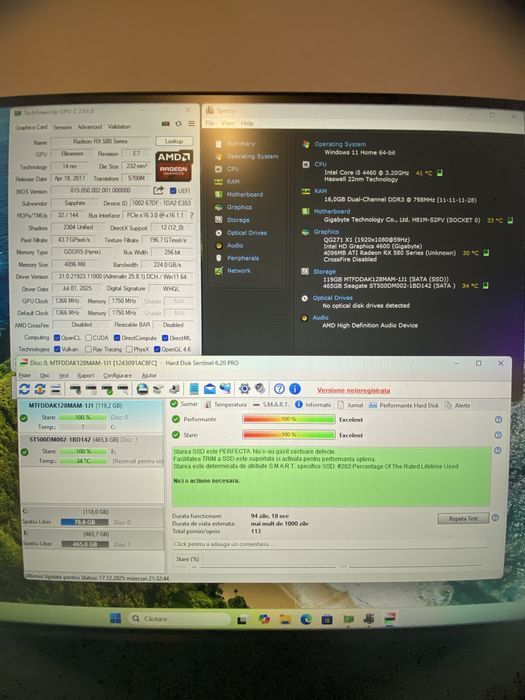Click the first blue refresh icon in Hard Disk Sentinel
525x700 pixels.
25,389
